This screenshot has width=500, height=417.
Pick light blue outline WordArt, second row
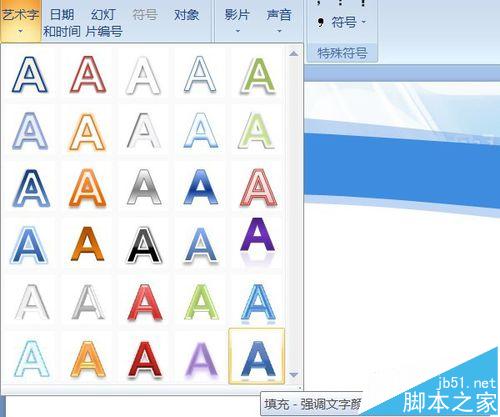tap(30, 131)
